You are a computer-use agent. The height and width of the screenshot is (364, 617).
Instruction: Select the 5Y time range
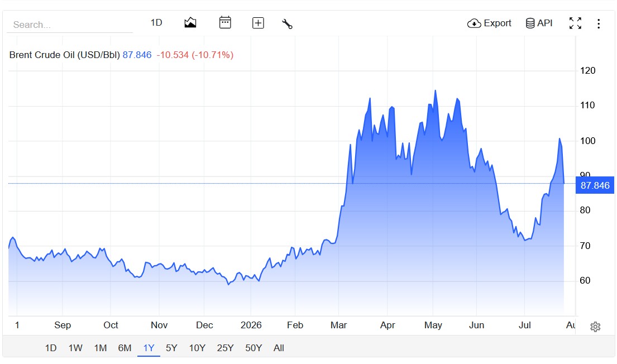point(171,348)
